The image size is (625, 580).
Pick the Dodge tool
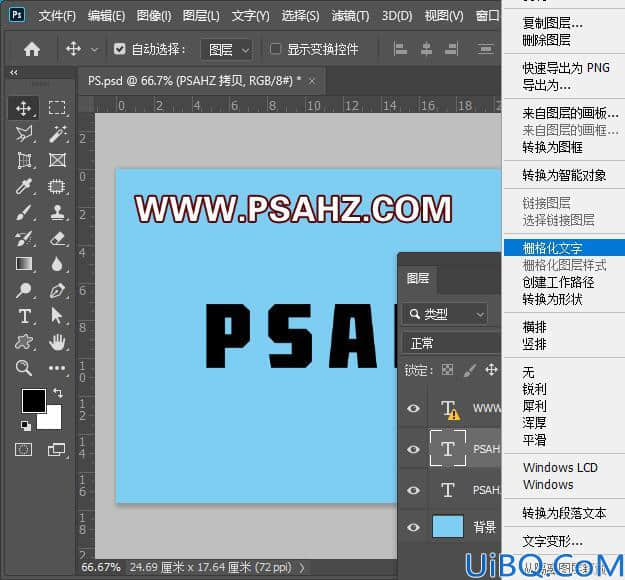click(23, 290)
